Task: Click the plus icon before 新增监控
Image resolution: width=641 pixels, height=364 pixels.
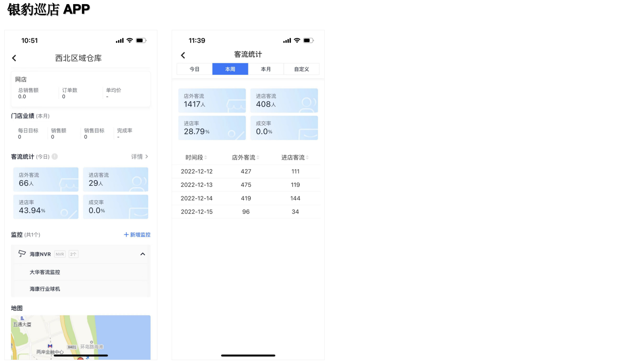Action: click(126, 235)
